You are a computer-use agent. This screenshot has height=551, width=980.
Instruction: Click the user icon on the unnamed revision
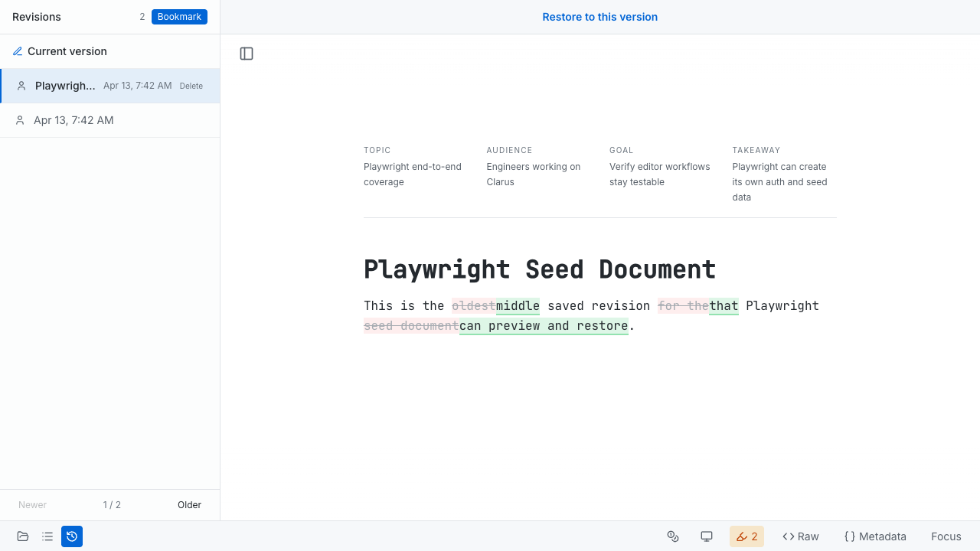(20, 120)
